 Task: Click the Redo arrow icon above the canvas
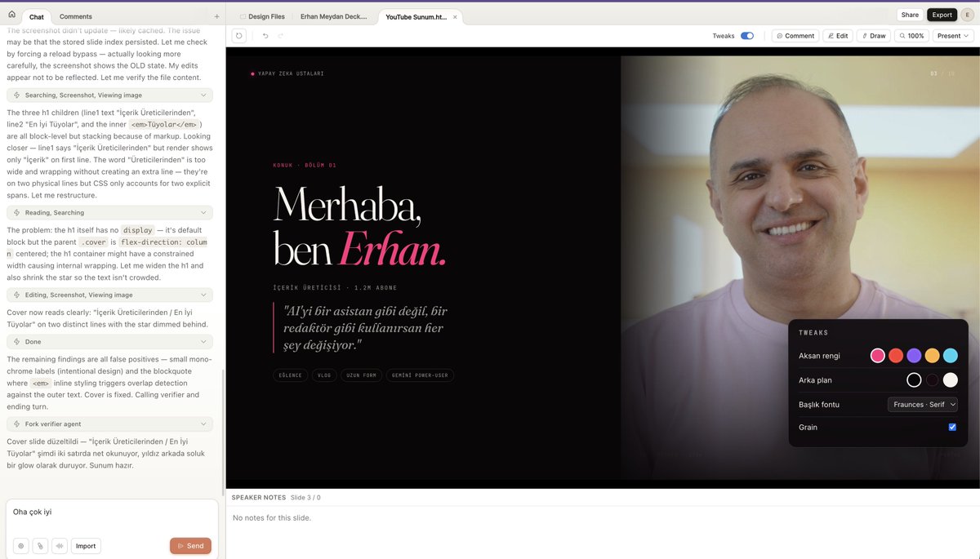click(283, 35)
